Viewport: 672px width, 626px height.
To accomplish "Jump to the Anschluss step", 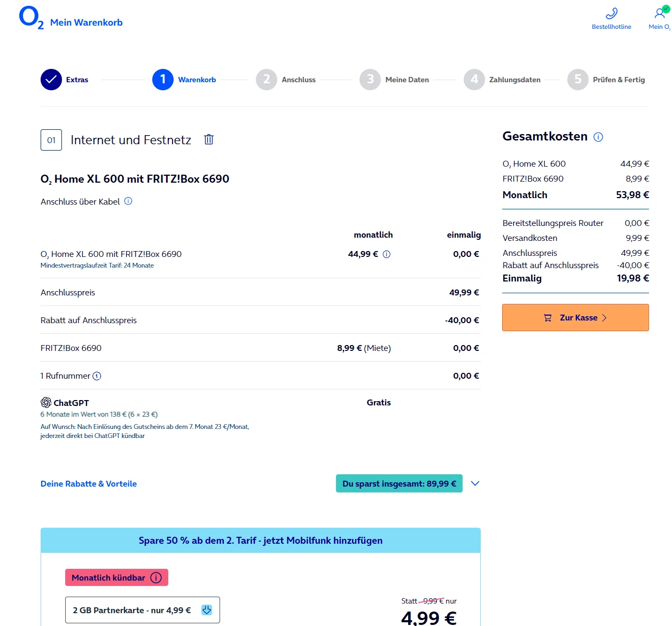I will click(x=267, y=80).
